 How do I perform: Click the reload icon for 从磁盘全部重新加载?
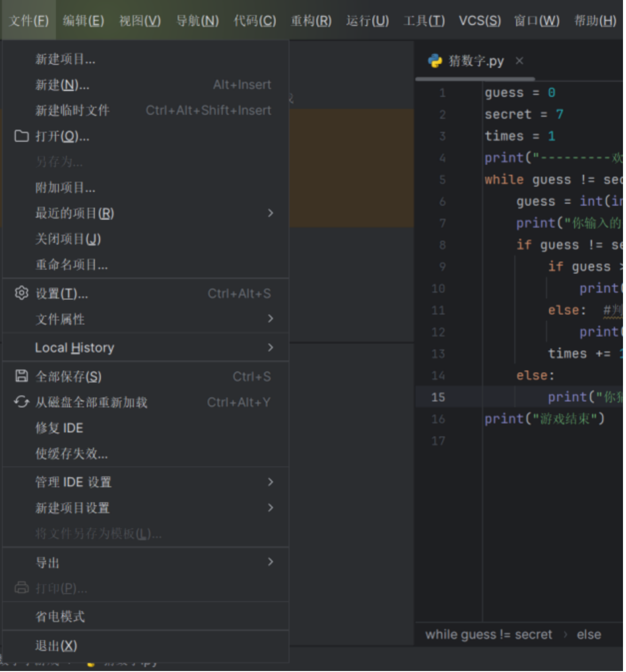[21, 402]
